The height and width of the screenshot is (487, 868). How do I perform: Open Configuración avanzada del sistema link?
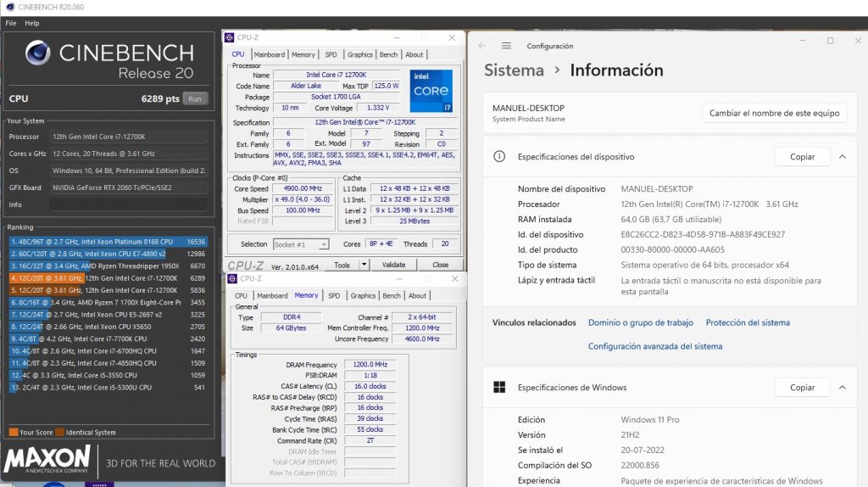655,346
